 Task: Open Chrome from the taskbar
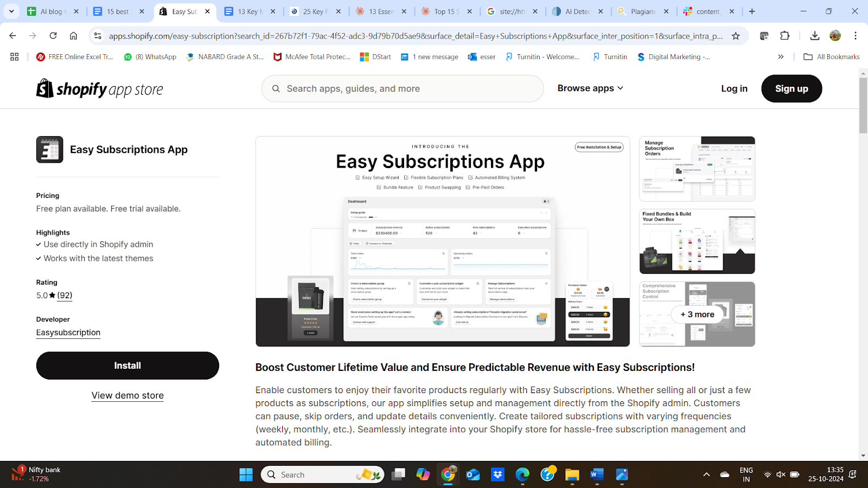point(448,474)
